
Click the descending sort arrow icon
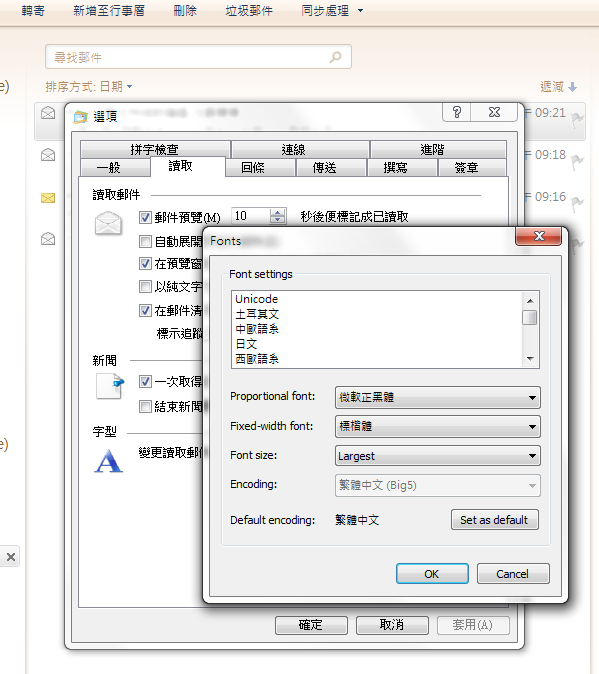point(572,87)
